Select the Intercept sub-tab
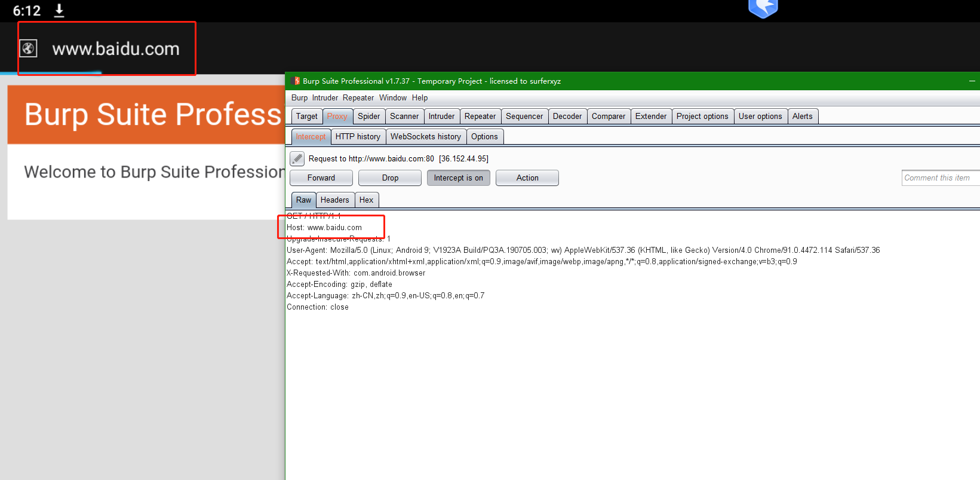 click(311, 137)
